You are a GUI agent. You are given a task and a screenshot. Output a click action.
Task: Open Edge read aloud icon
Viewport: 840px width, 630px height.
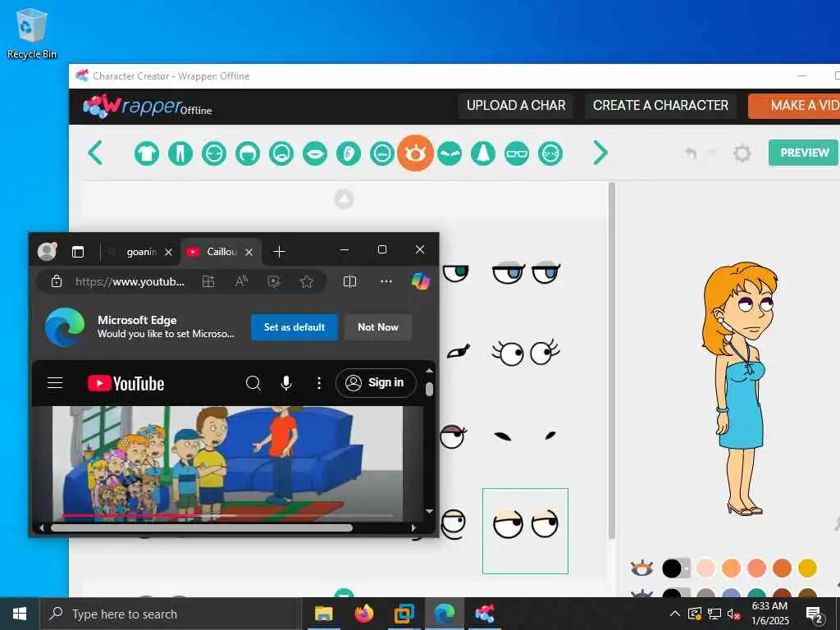click(241, 281)
